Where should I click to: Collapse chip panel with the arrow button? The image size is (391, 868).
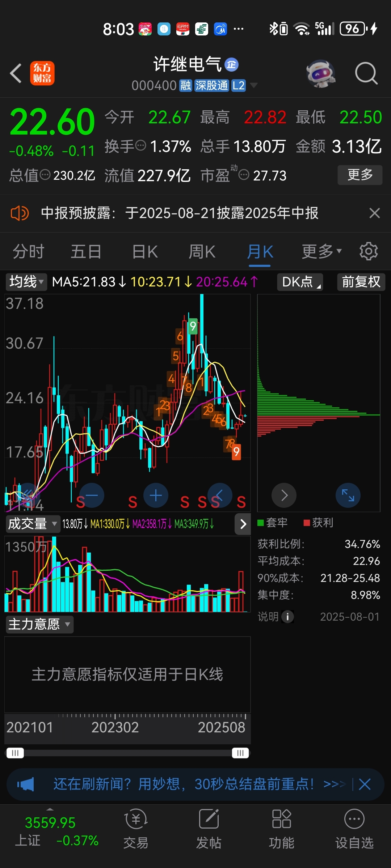[243, 524]
